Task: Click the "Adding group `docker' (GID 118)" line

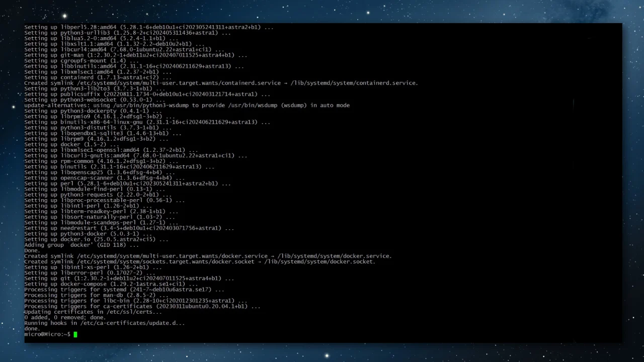Action: (82, 245)
